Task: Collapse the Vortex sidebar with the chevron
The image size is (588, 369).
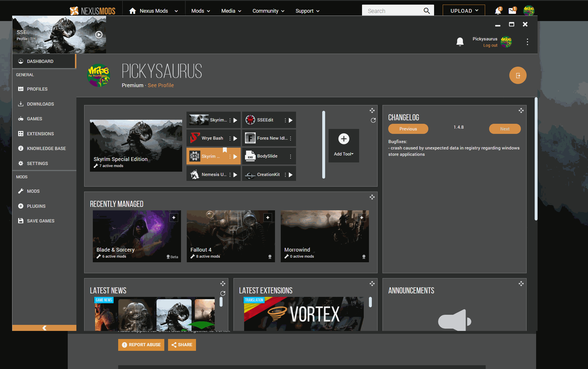Action: tap(44, 328)
